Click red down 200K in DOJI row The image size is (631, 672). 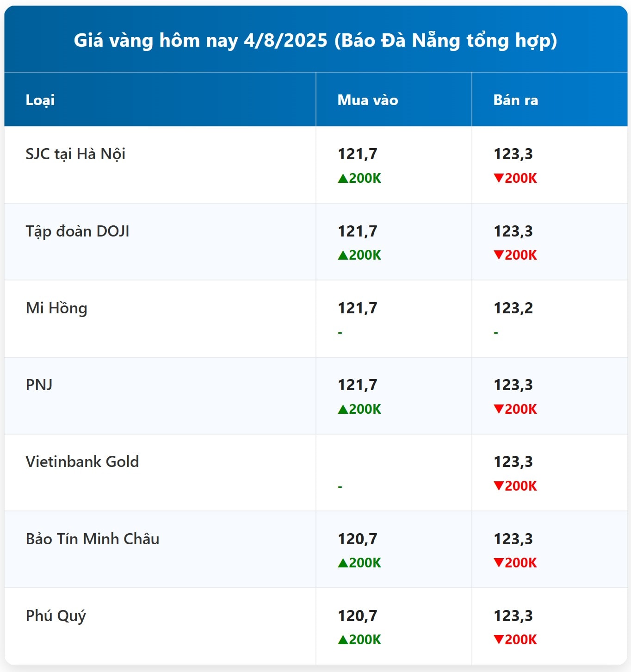point(515,255)
